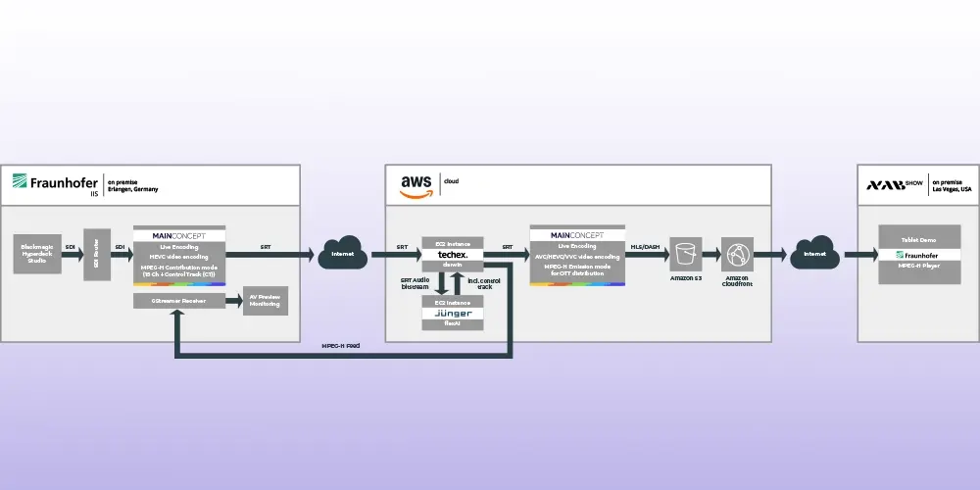Select the GStreamer Receiver box
This screenshot has height=490, width=980.
(178, 301)
